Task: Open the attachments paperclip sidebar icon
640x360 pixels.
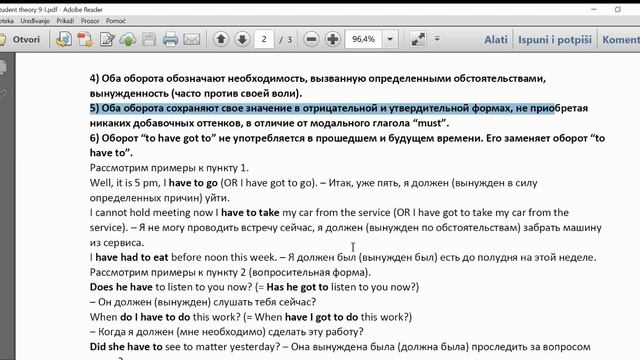Action: click(x=3, y=97)
